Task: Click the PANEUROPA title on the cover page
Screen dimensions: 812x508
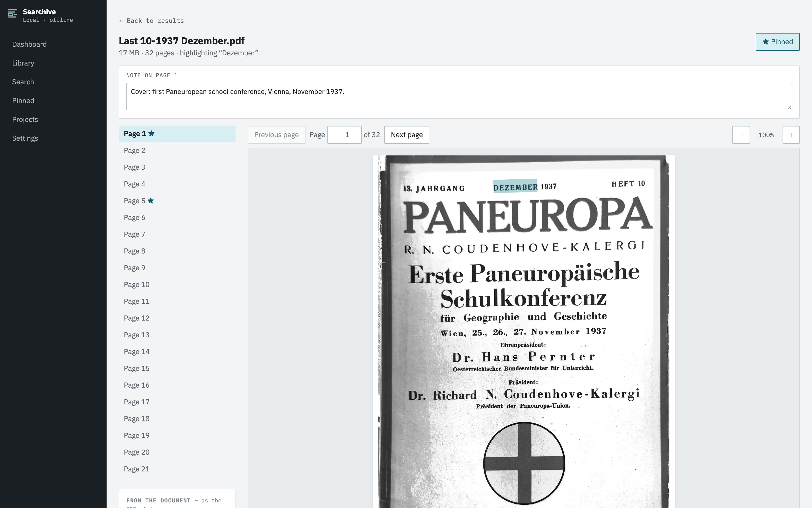Action: click(528, 215)
